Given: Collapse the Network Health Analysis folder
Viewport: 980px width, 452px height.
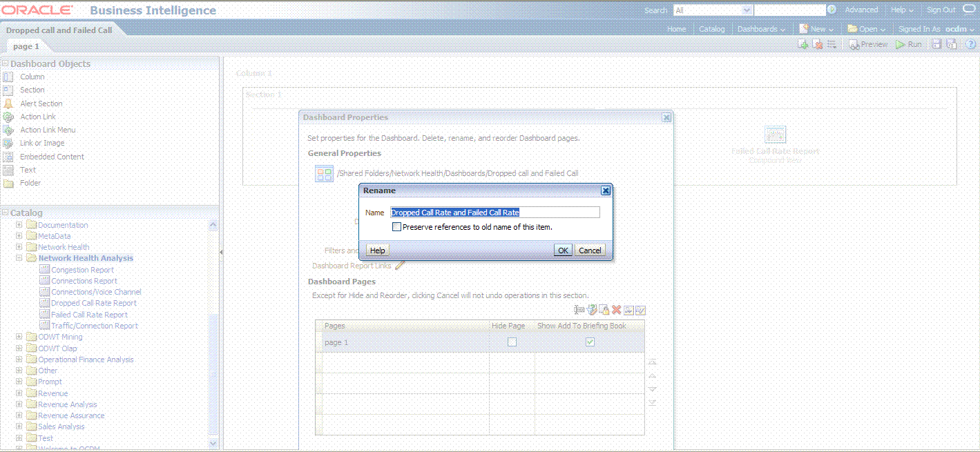Looking at the screenshot, I should click(19, 258).
